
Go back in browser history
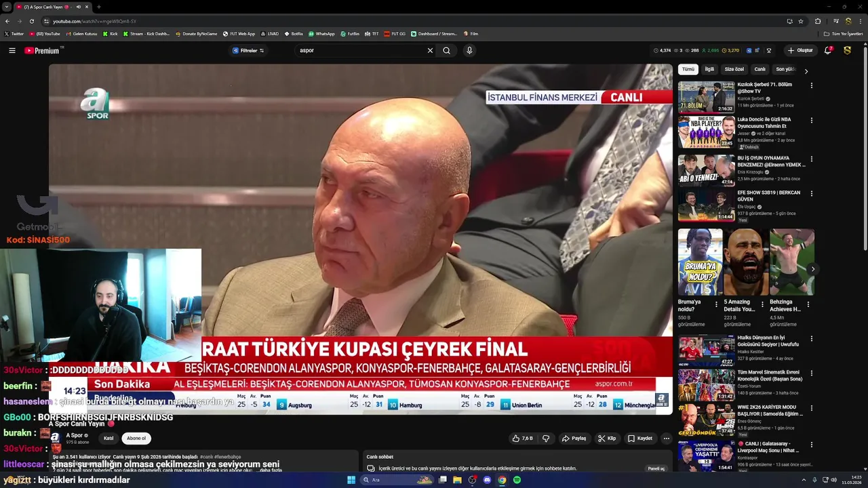(x=7, y=21)
